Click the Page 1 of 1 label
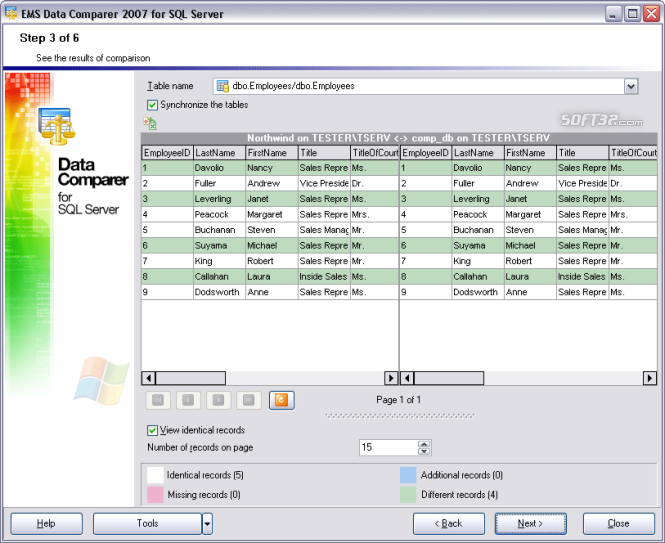The height and width of the screenshot is (543, 665). point(399,400)
